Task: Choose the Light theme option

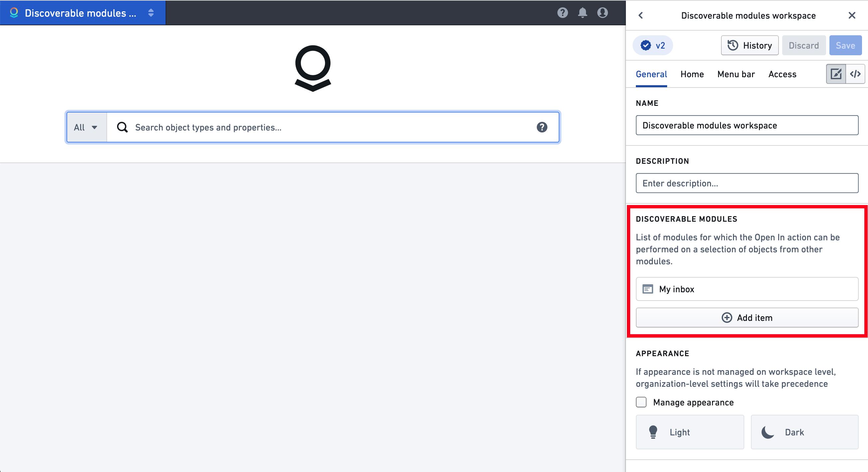Action: coord(690,432)
